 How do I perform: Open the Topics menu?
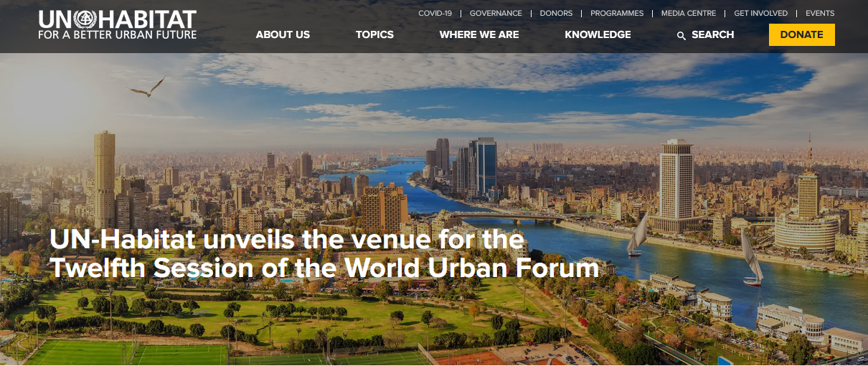point(374,34)
